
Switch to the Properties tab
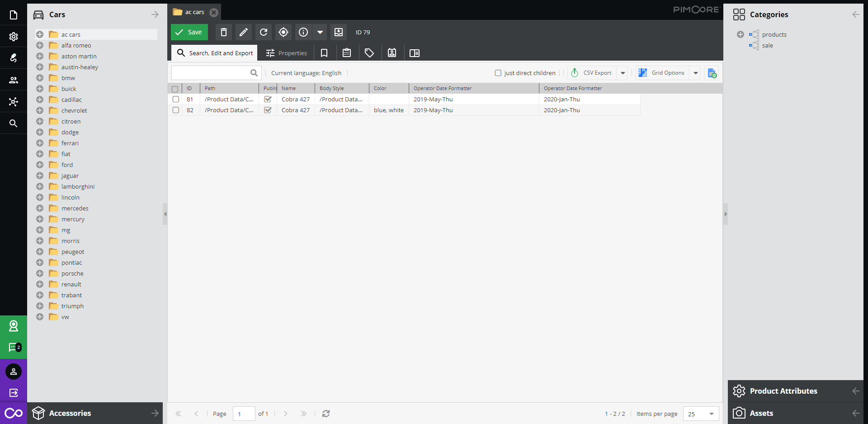(x=287, y=53)
